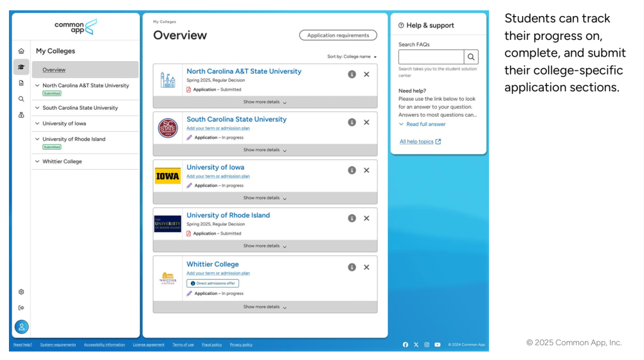Viewport: 644px width, 360px height.
Task: Click the University of Iowa logo thumbnail
Action: pos(168,176)
